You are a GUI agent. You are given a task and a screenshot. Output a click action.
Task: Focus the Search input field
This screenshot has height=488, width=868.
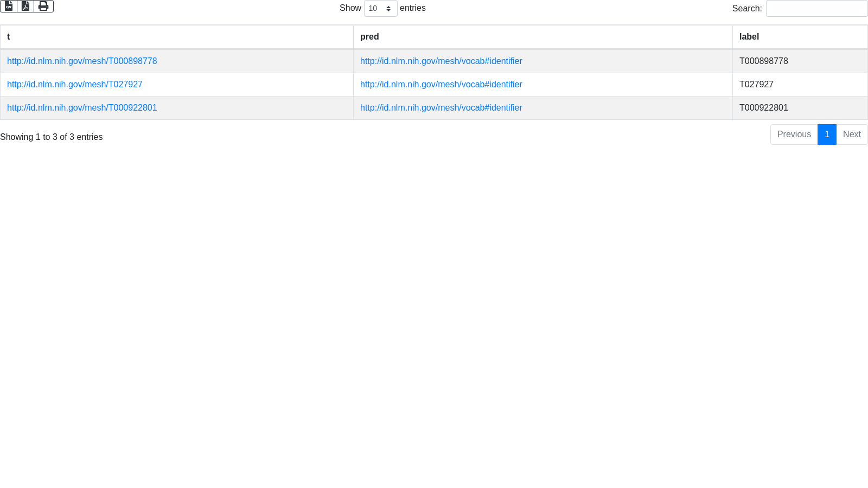pyautogui.click(x=816, y=9)
